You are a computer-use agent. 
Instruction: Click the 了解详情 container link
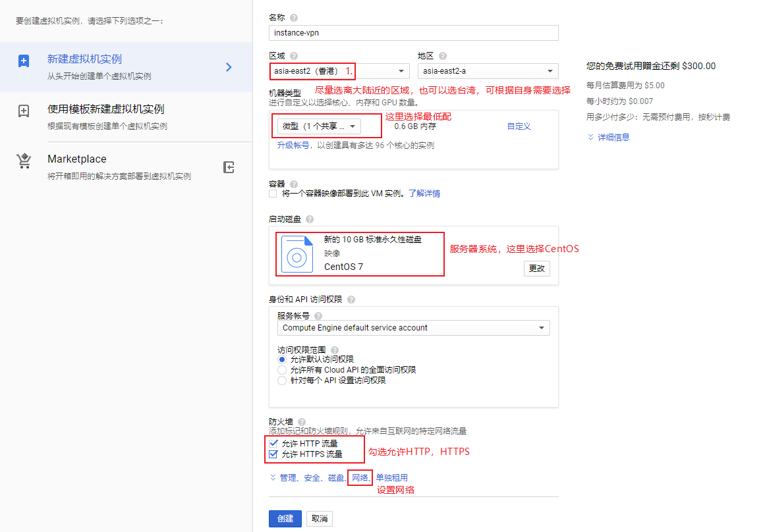(424, 194)
